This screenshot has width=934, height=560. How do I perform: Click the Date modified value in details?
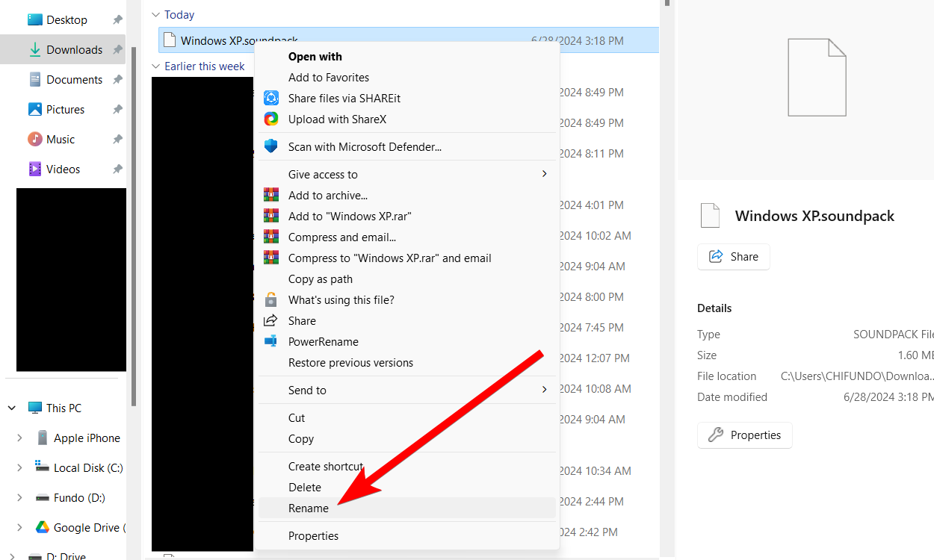[x=888, y=397]
